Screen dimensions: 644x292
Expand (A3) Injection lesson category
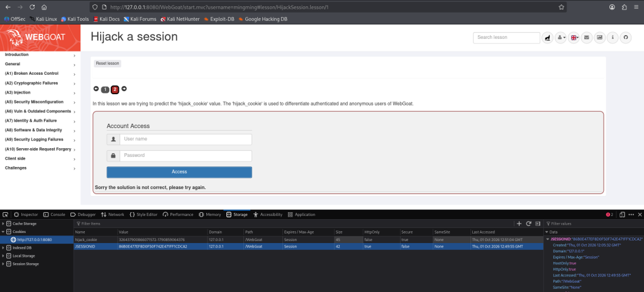[x=40, y=93]
